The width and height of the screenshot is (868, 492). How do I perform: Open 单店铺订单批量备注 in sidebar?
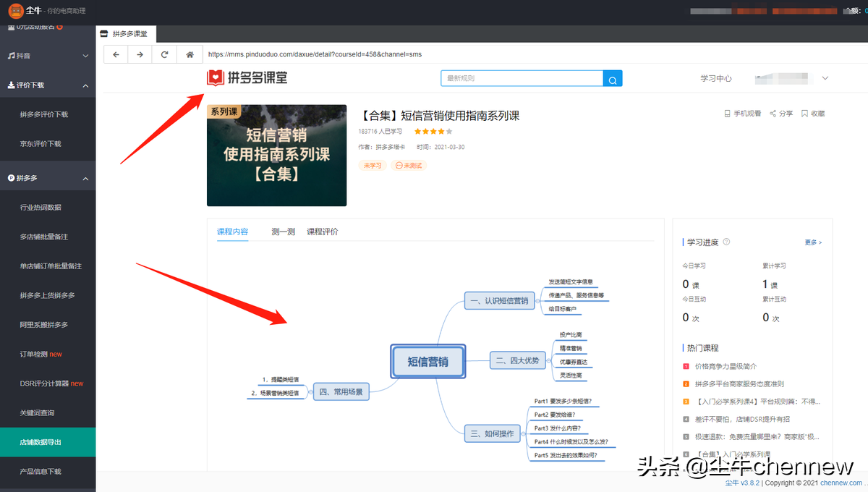(x=51, y=266)
